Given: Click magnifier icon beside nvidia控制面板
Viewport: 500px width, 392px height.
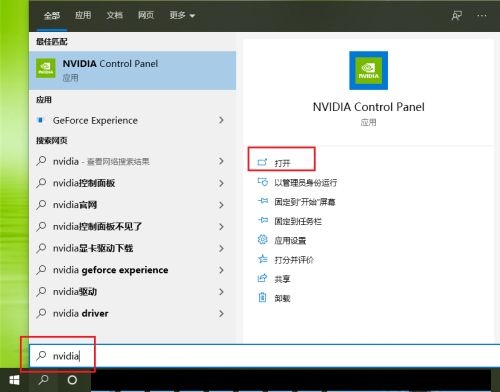Looking at the screenshot, I should pos(41,183).
